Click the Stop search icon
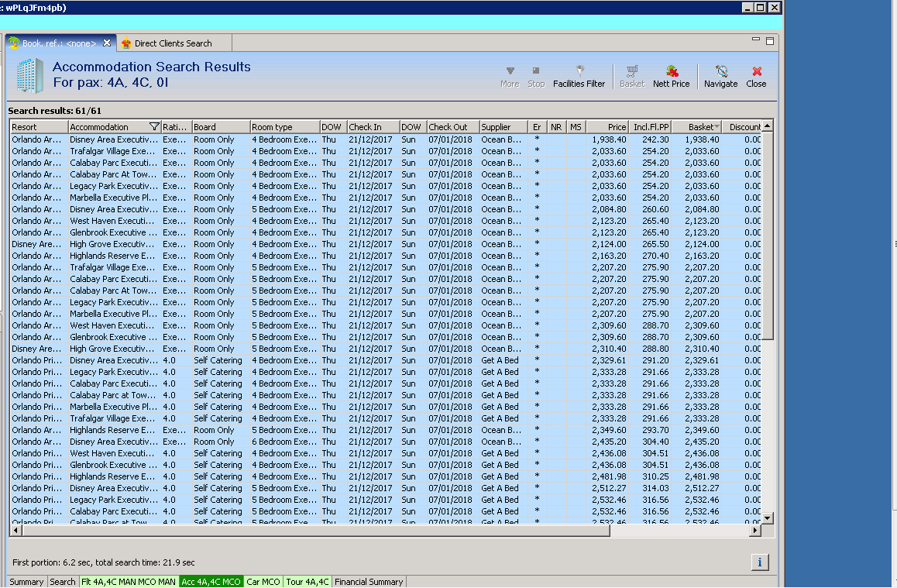897x588 pixels. [x=535, y=71]
